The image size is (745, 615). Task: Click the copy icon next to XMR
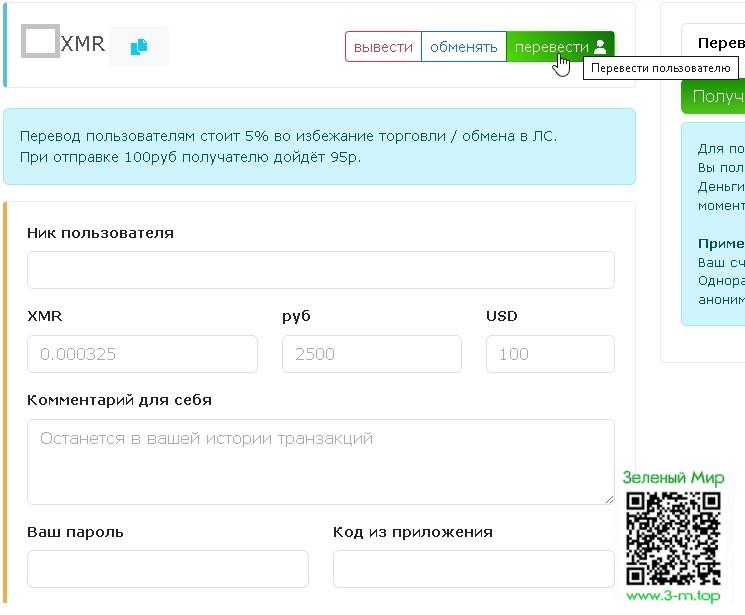pos(139,46)
